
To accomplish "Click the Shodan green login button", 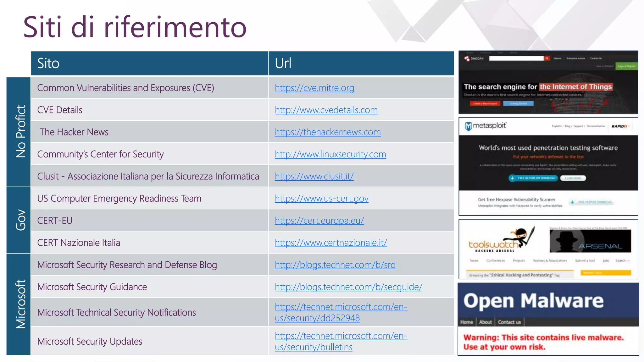I will pyautogui.click(x=626, y=66).
